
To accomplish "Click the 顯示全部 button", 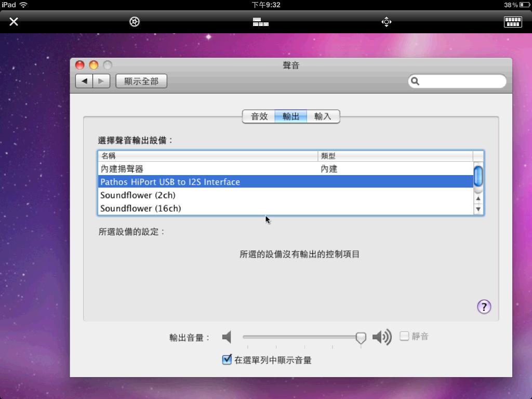I will pos(141,81).
